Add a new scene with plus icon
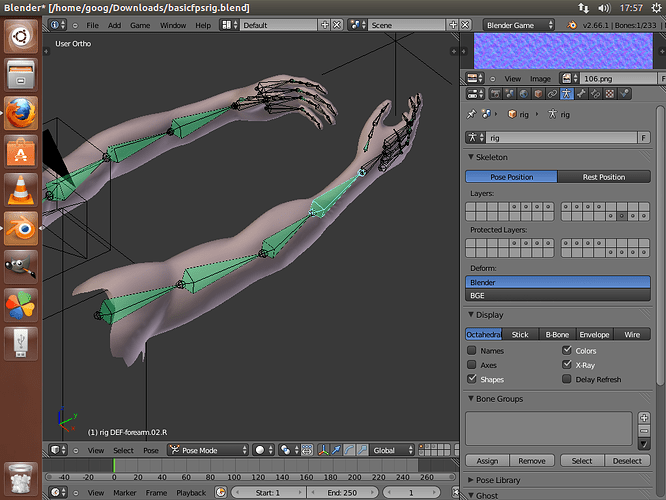 (x=453, y=25)
